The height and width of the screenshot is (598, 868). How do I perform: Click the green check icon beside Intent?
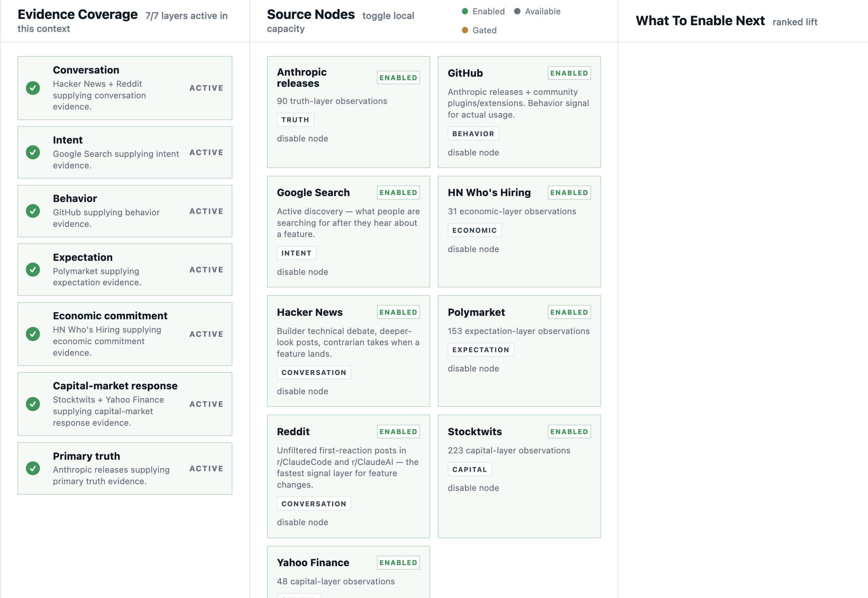33,153
